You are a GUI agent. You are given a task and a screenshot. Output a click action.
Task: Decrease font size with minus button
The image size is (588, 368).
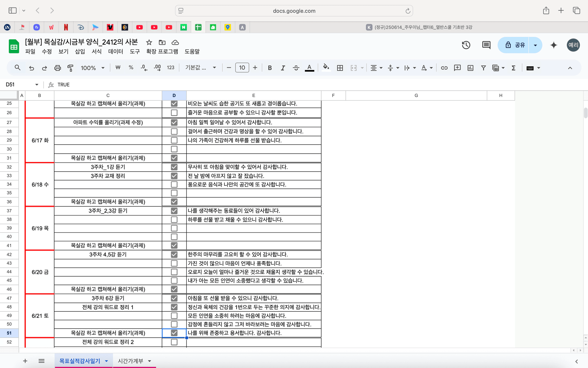click(229, 68)
